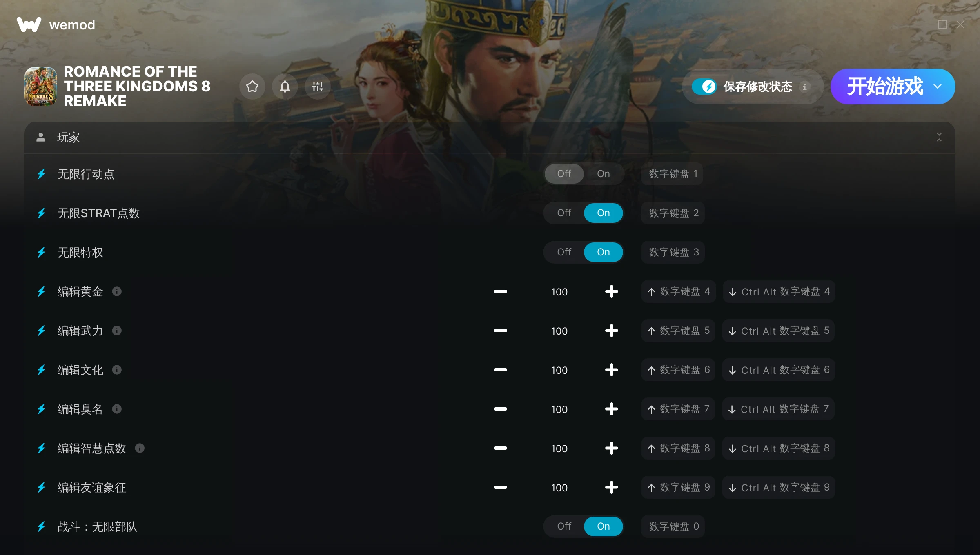Click the favorite star icon
This screenshot has width=980, height=555.
(x=252, y=87)
